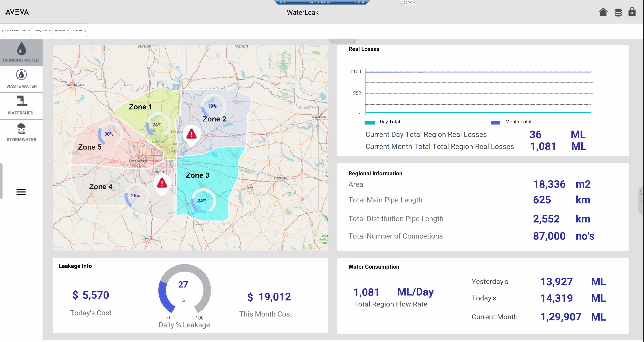The width and height of the screenshot is (644, 342).
Task: Click the left edge panel handle
Action: click(x=1, y=181)
